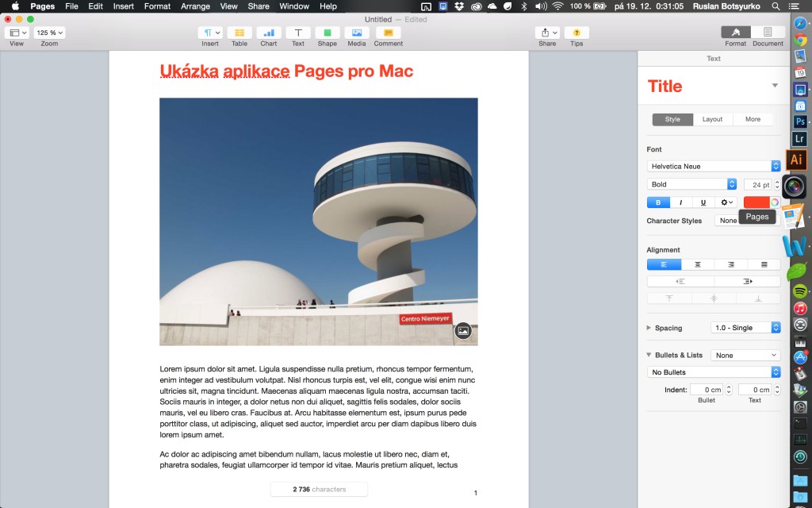Add a text box with Text icon
Screen dimensions: 812x508
click(x=298, y=33)
